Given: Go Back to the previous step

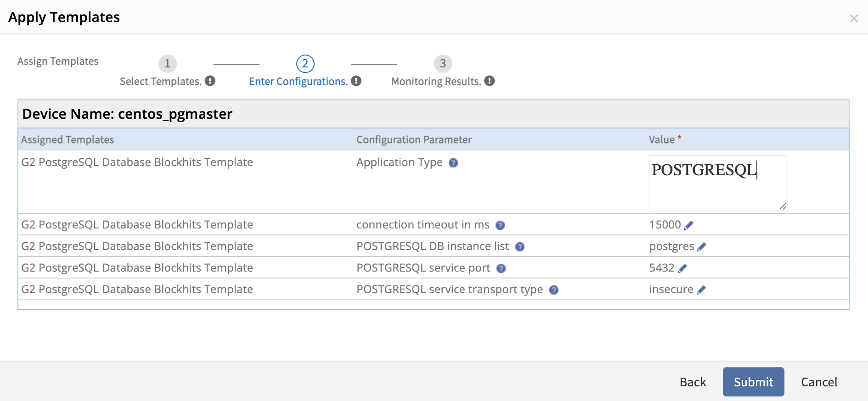Looking at the screenshot, I should [x=693, y=382].
